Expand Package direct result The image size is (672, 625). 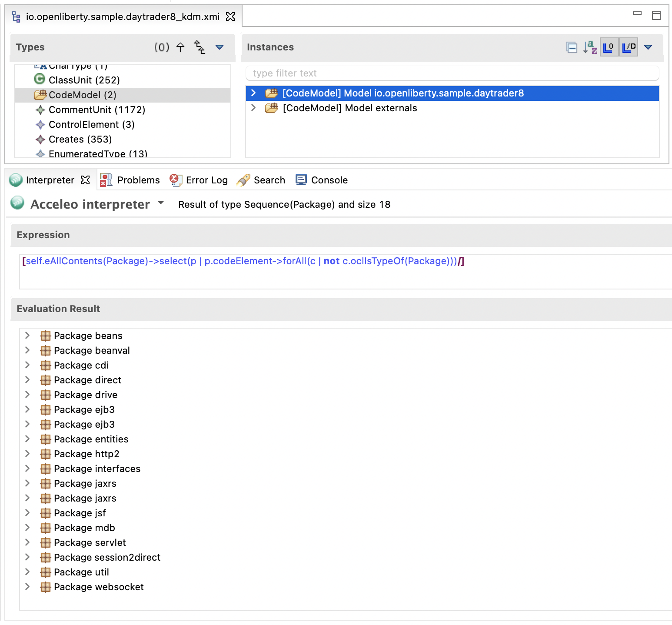27,380
